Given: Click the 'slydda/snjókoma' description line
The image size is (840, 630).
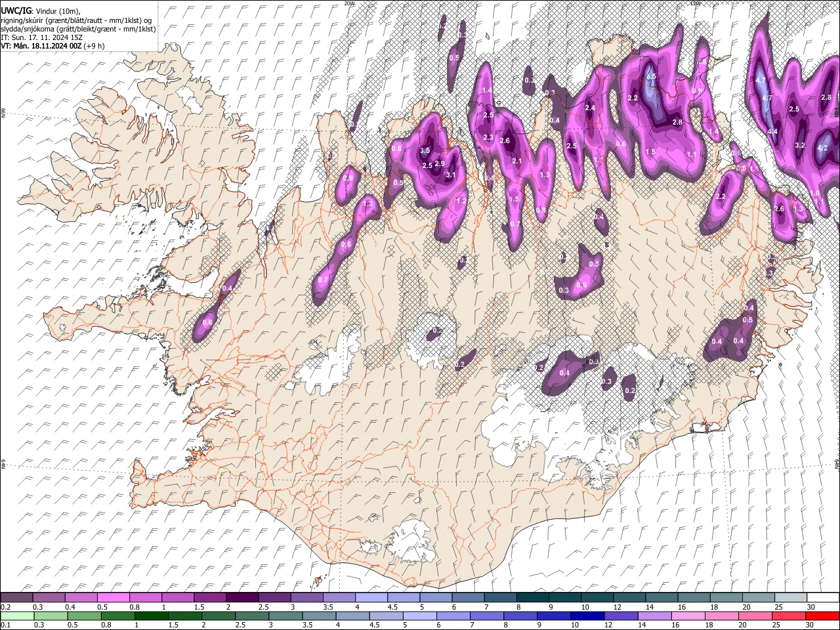Looking at the screenshot, I should 78,29.
